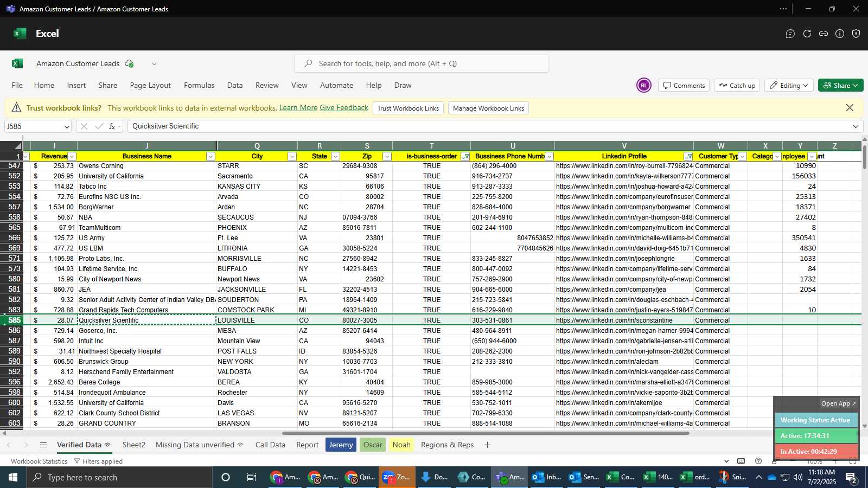This screenshot has width=868, height=488.
Task: Expand the Name Box dropdown
Action: 67,127
